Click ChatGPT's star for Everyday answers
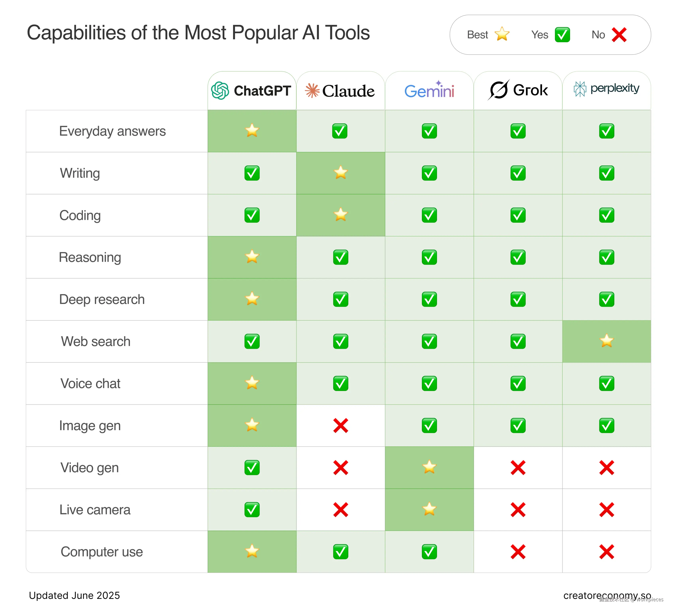 coord(252,130)
